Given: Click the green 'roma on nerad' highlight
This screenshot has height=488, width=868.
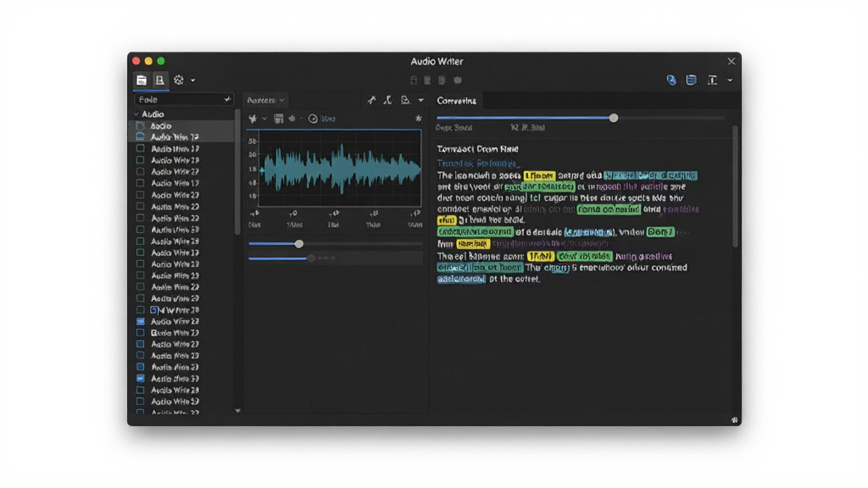Looking at the screenshot, I should (609, 210).
